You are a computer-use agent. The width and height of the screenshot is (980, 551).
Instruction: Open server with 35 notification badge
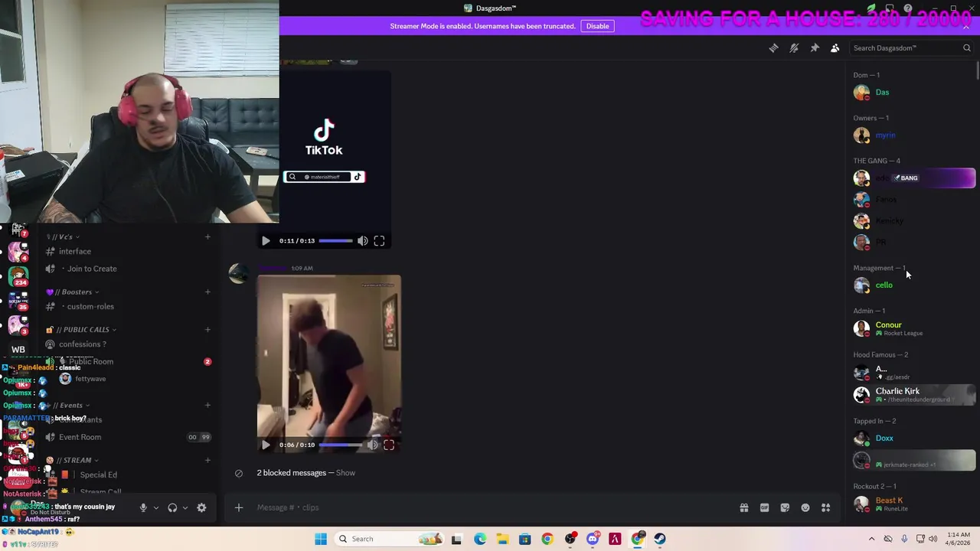click(18, 301)
